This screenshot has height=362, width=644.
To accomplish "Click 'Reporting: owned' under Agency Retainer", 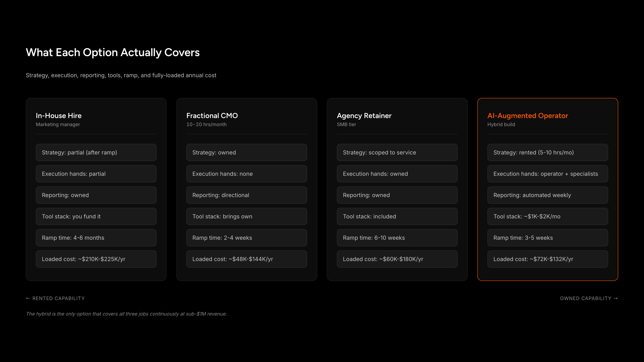I will (x=397, y=195).
